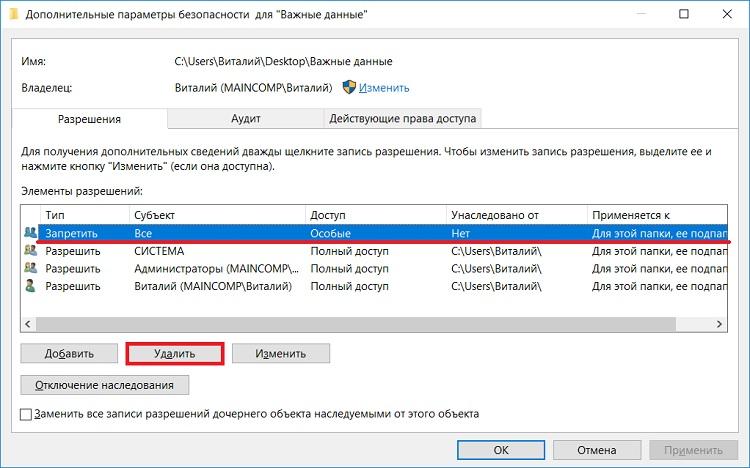This screenshot has width=750, height=468.
Task: Confirm with the OK button
Action: [x=501, y=450]
